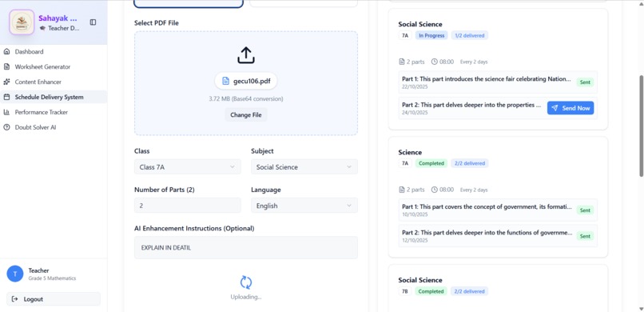The height and width of the screenshot is (312, 644).
Task: Click the Number of Parts field
Action: click(188, 206)
